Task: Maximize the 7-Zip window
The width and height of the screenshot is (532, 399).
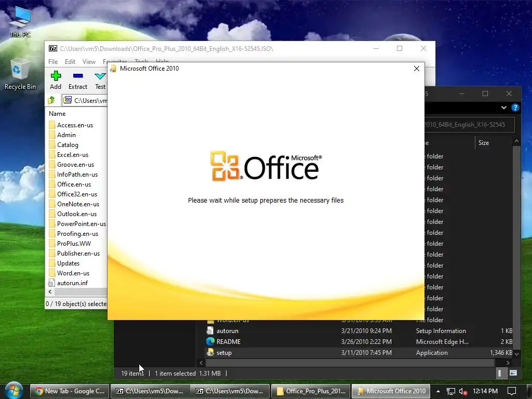Action: point(400,48)
